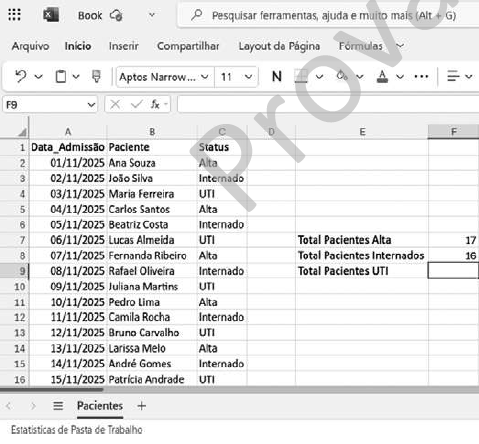Image resolution: width=479 pixels, height=444 pixels.
Task: Select column F header
Action: click(454, 132)
